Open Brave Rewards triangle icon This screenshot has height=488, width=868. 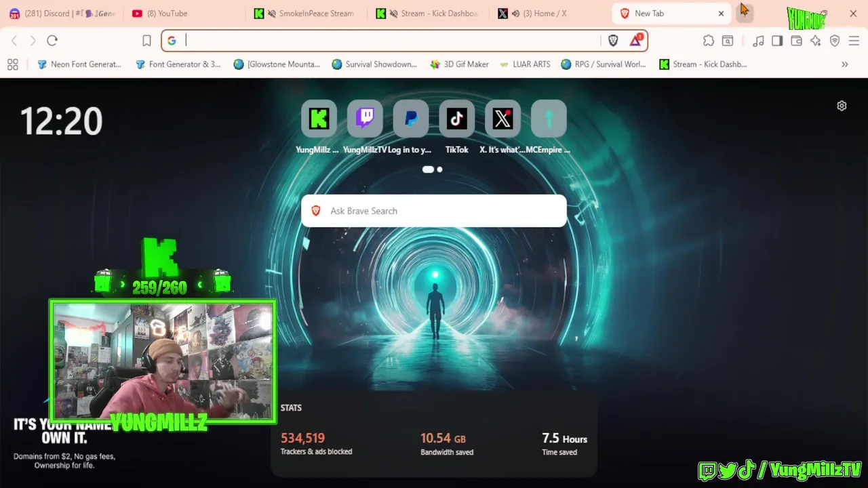click(x=635, y=41)
